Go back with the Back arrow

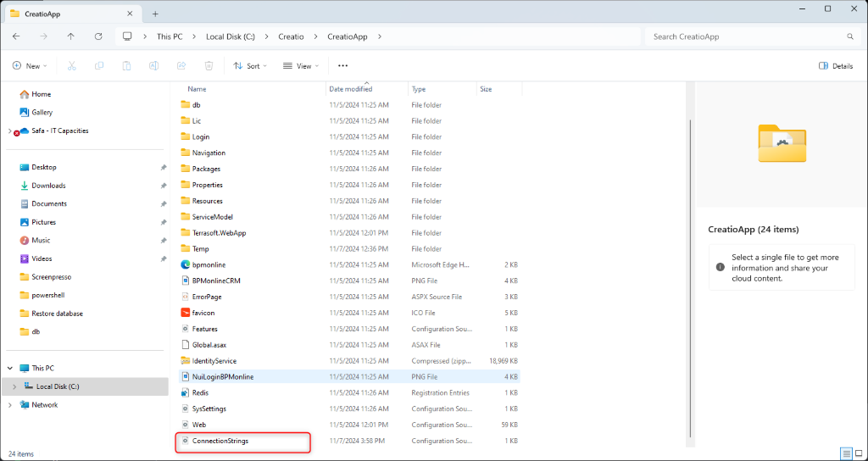pos(16,36)
